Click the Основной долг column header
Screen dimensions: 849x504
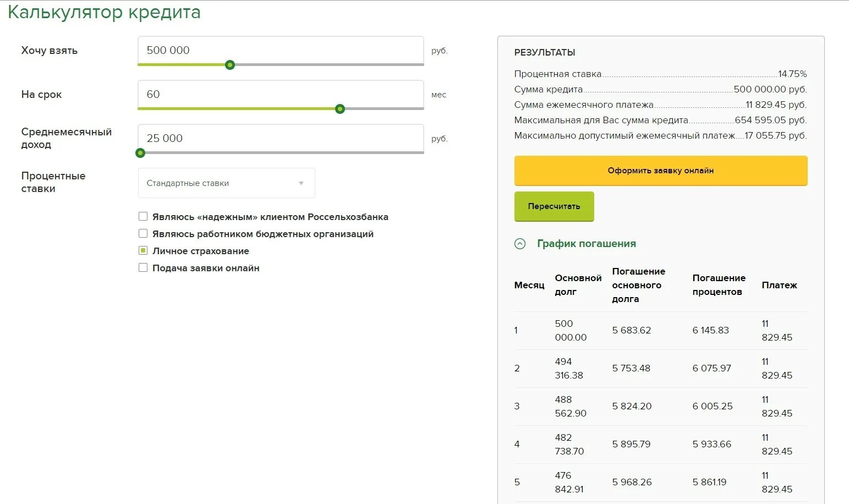pyautogui.click(x=578, y=285)
